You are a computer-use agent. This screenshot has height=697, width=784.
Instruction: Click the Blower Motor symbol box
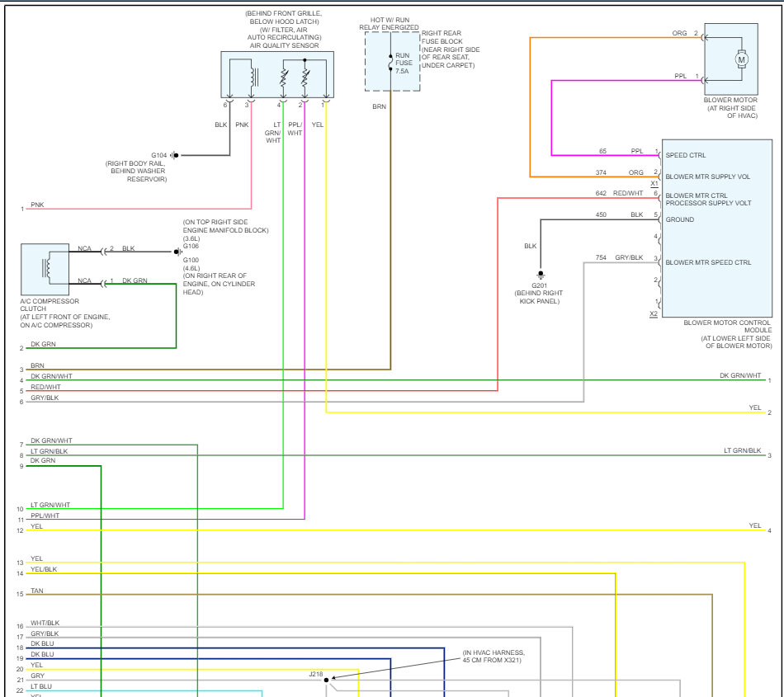tap(730, 58)
